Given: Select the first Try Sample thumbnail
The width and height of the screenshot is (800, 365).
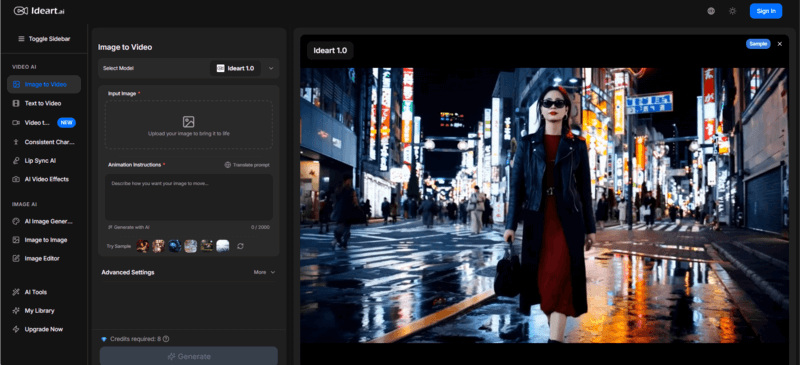Looking at the screenshot, I should pos(143,246).
